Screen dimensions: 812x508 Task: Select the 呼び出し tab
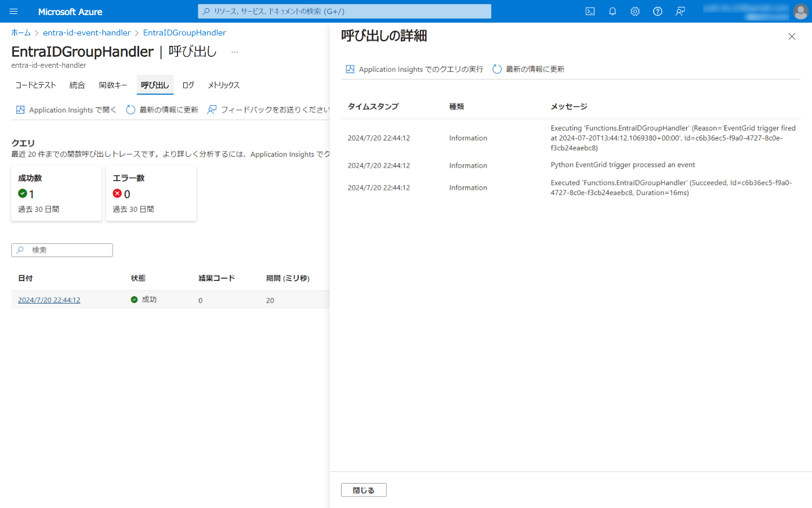pos(155,85)
